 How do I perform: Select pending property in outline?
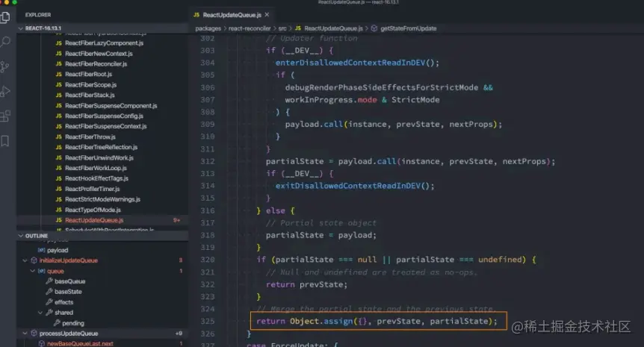[73, 323]
